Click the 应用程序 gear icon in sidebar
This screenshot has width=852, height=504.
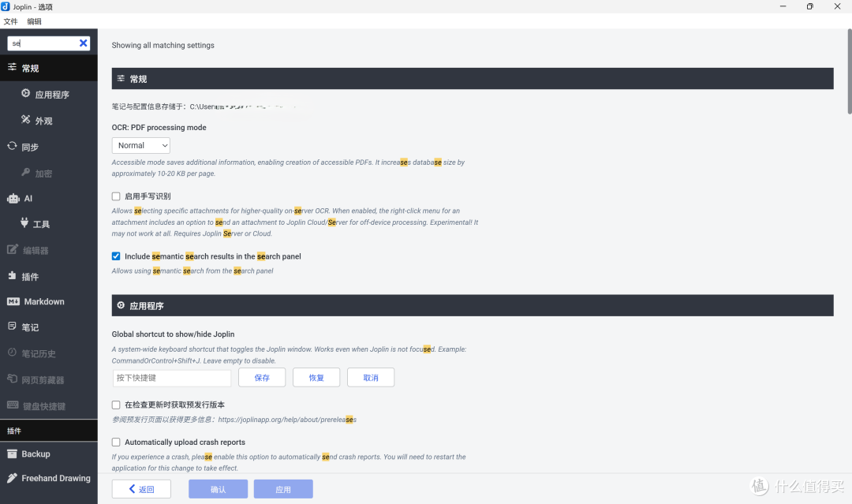[x=25, y=93]
